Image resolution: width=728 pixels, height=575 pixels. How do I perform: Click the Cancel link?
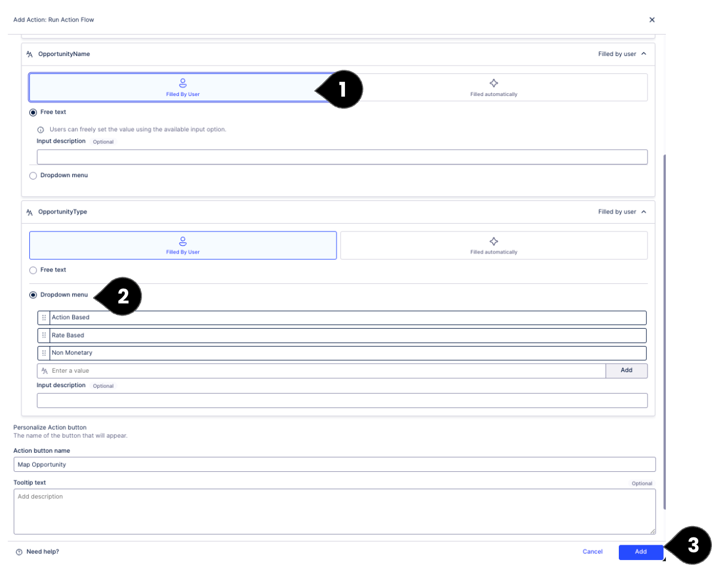pyautogui.click(x=593, y=552)
